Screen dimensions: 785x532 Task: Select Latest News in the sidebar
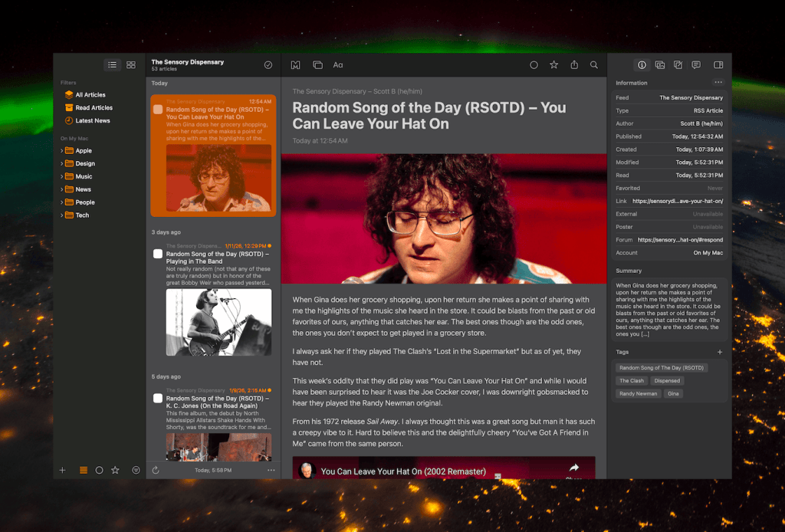click(x=91, y=120)
